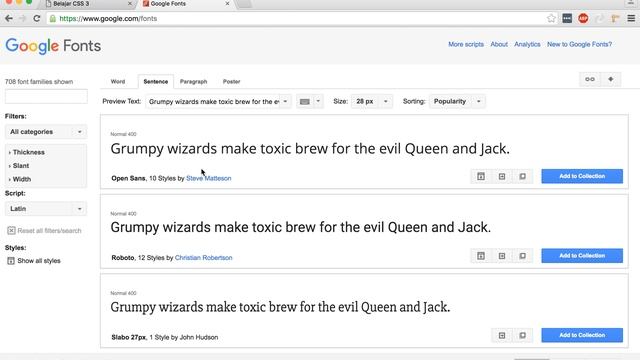Click the Reset all filters X icon

click(x=11, y=231)
